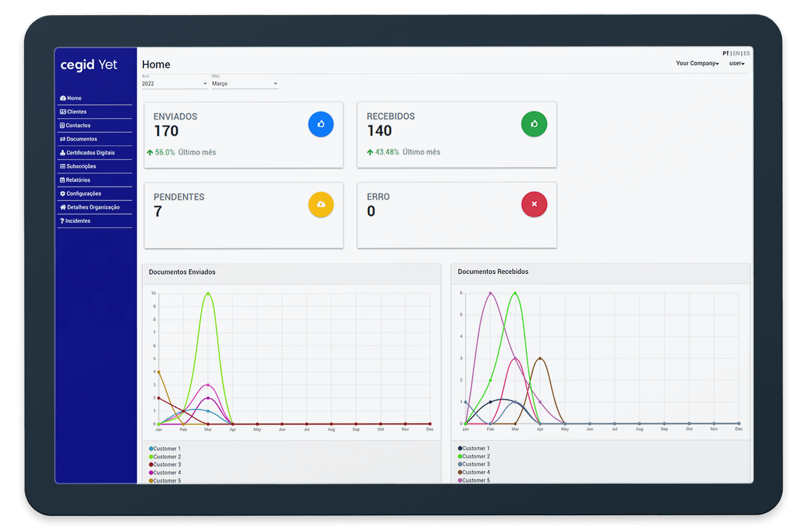Open Certificados Digitais in the sidebar

(x=90, y=153)
